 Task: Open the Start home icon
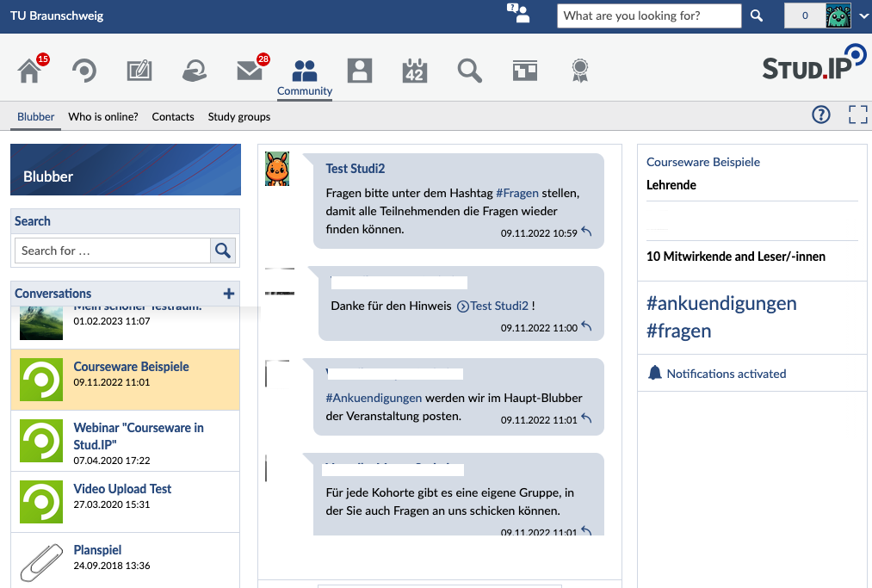[x=30, y=71]
